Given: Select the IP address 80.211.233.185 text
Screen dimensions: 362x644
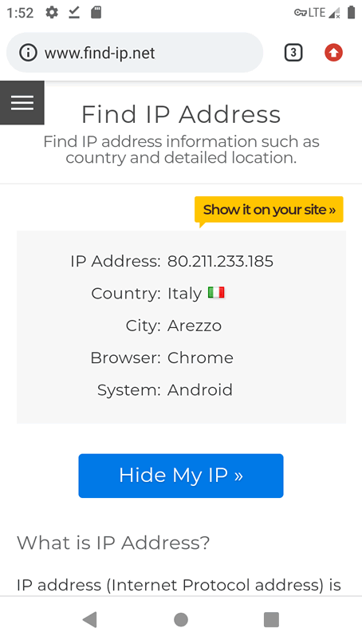Looking at the screenshot, I should [220, 261].
